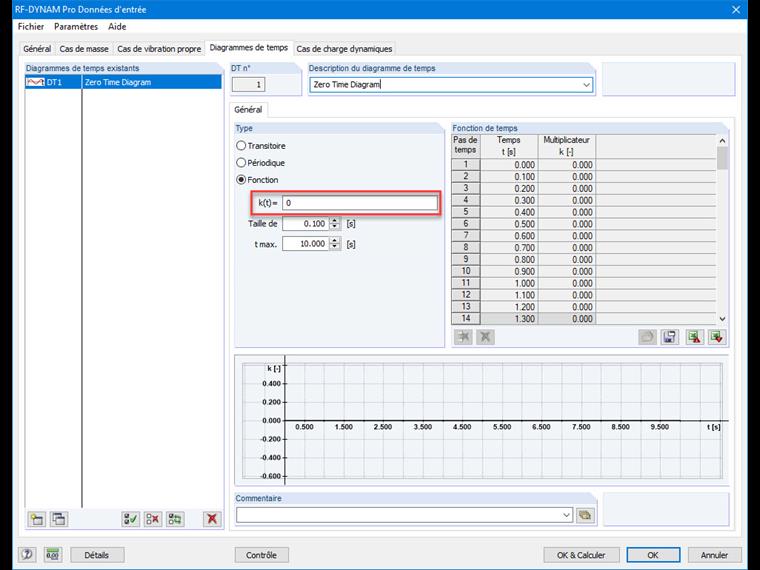Click the disabled clear table icon under table

coord(485,337)
